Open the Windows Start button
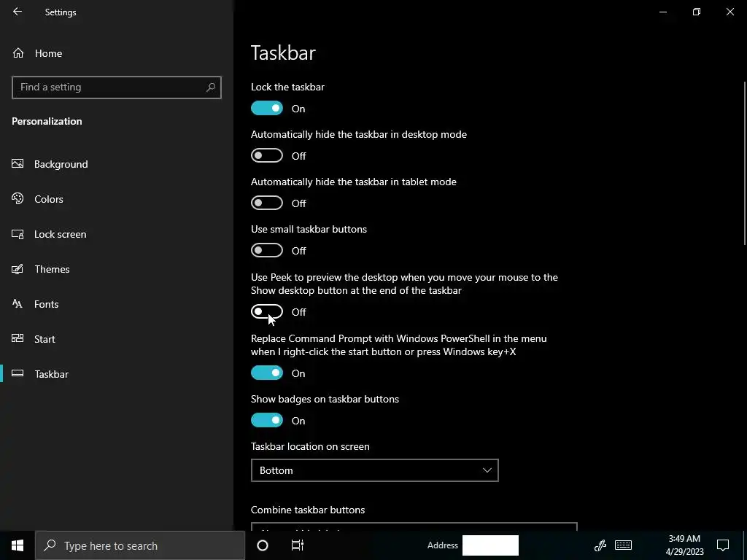Image resolution: width=747 pixels, height=560 pixels. click(x=18, y=545)
